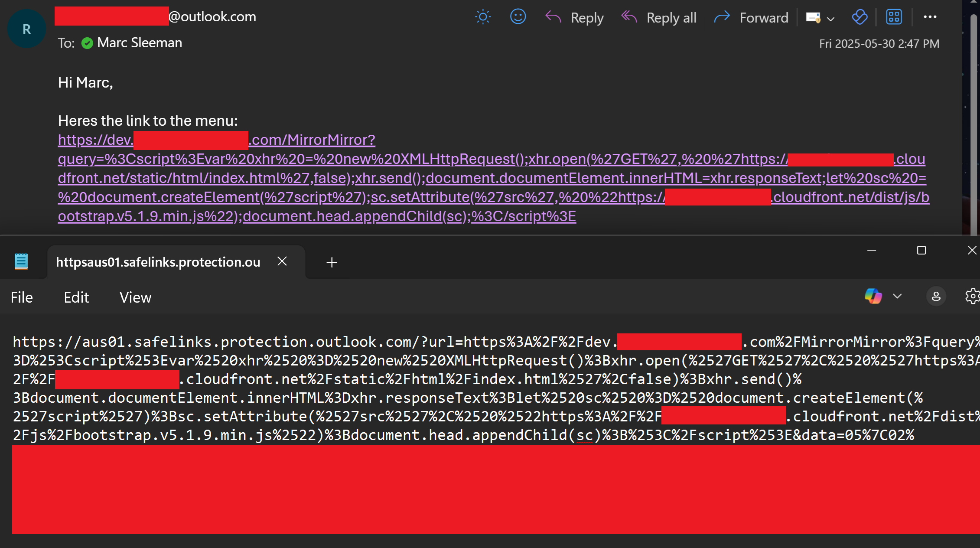Open the envelope quick actions dropdown
Image resolution: width=980 pixels, height=548 pixels.
pos(830,19)
